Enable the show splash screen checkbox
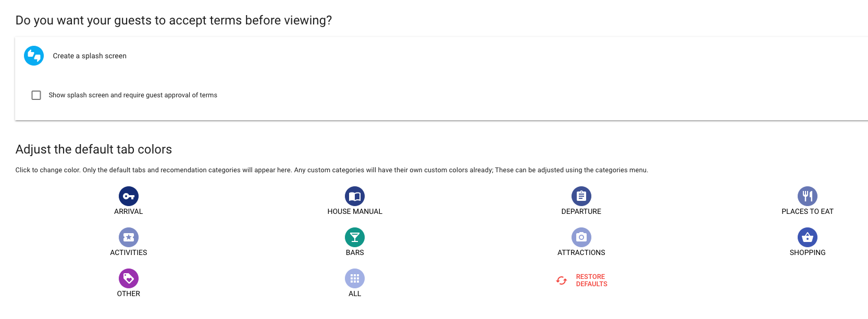This screenshot has width=868, height=319. pyautogui.click(x=36, y=95)
